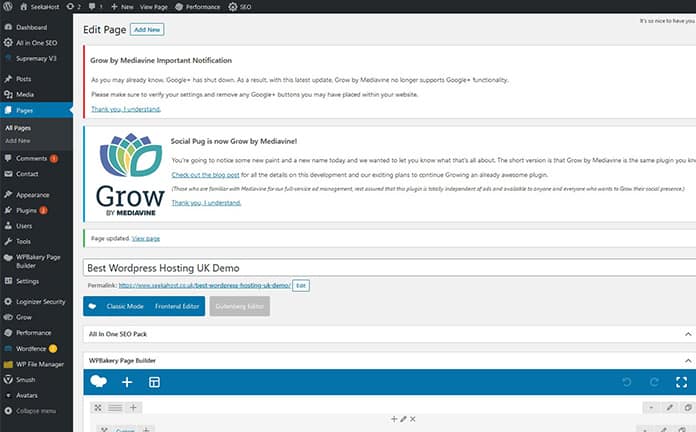Open the SEO menu in admin bar
The width and height of the screenshot is (696, 432).
point(240,7)
